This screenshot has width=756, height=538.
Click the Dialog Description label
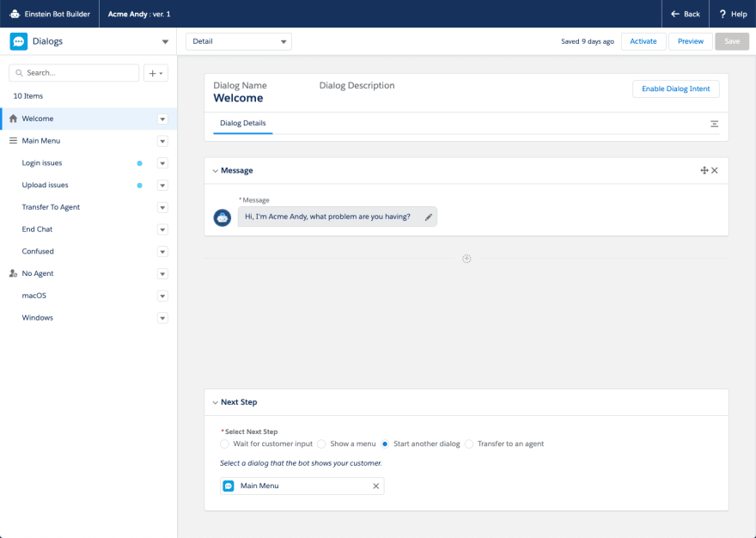(x=357, y=85)
